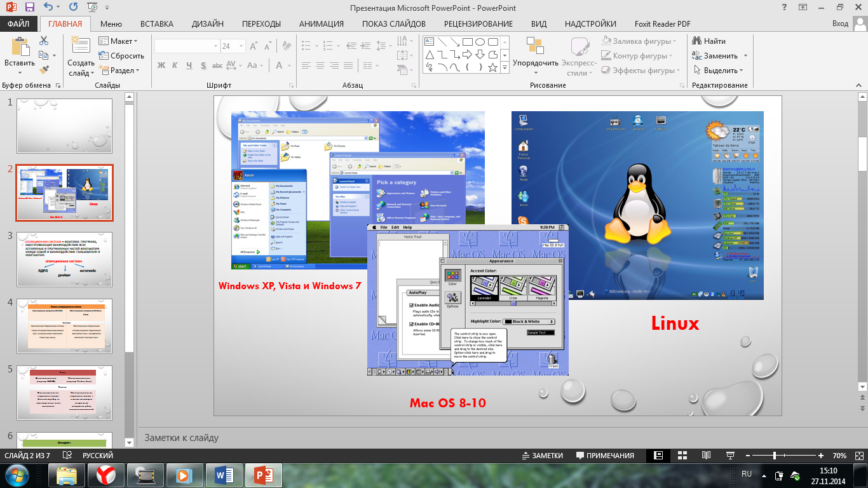
Task: Toggle justify alignment button
Action: point(349,65)
